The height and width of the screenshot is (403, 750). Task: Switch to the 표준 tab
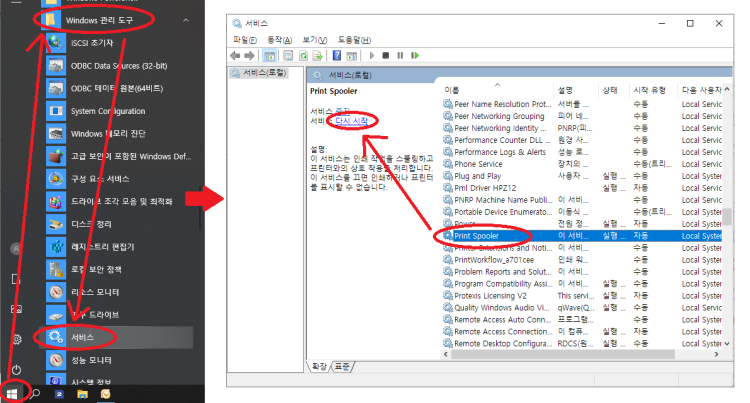click(342, 366)
